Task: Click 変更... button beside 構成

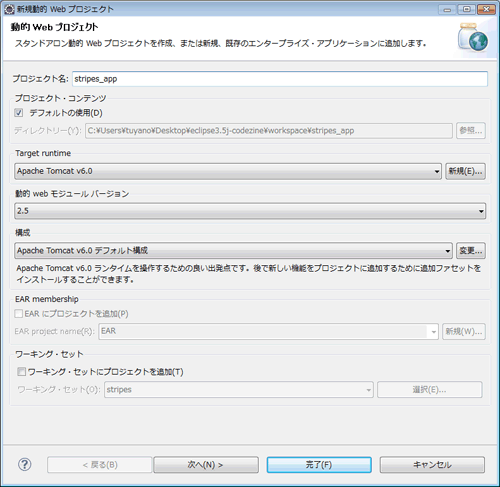Action: click(471, 250)
